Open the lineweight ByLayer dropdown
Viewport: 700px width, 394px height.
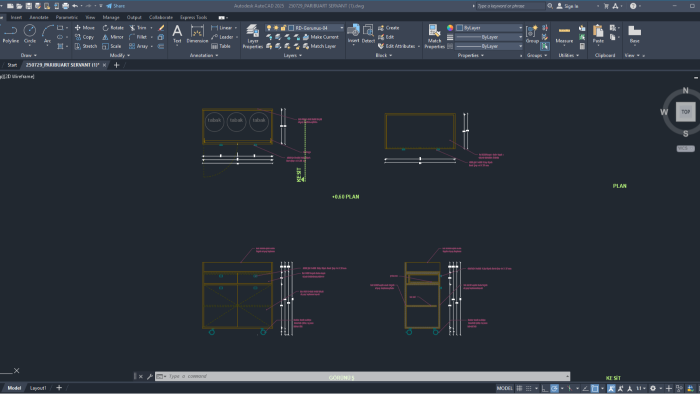click(489, 37)
